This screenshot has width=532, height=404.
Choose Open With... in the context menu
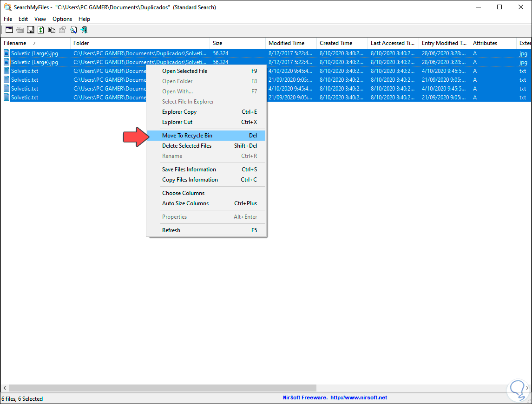tap(207, 91)
